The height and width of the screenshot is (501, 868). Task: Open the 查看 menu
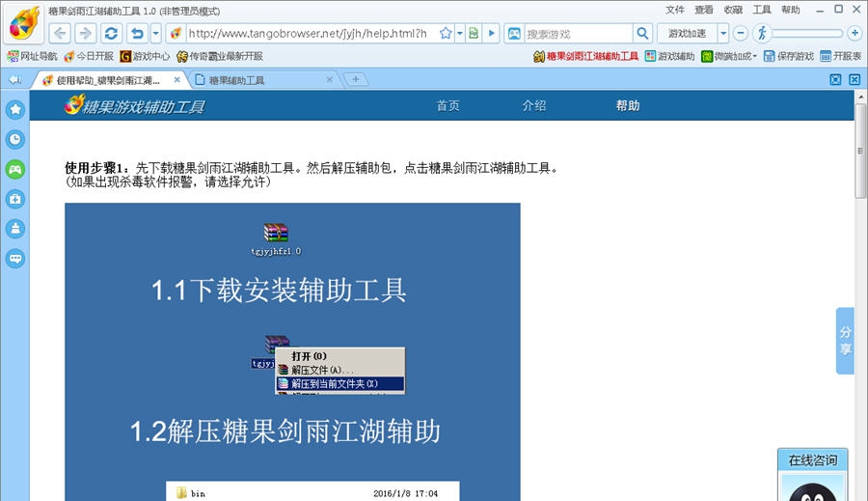704,10
